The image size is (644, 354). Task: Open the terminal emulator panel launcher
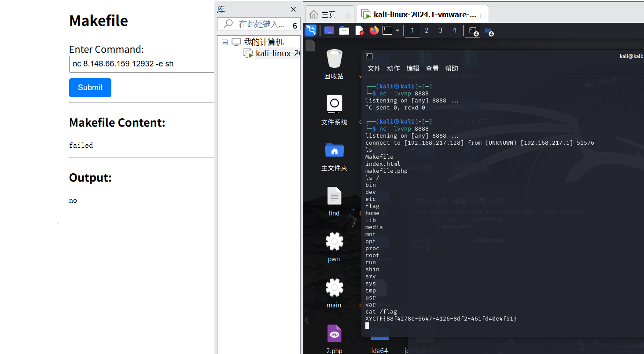click(387, 30)
